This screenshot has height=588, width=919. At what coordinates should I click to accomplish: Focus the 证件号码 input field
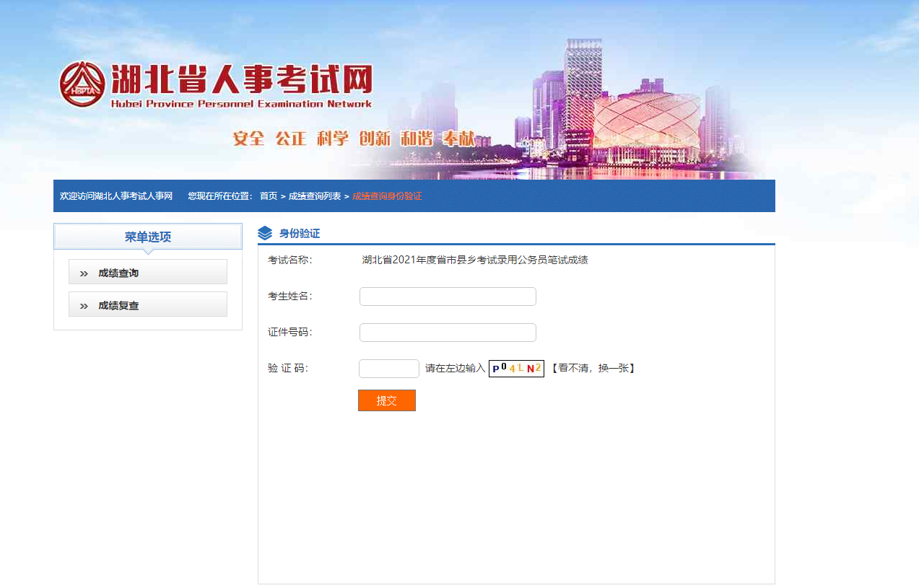448,333
